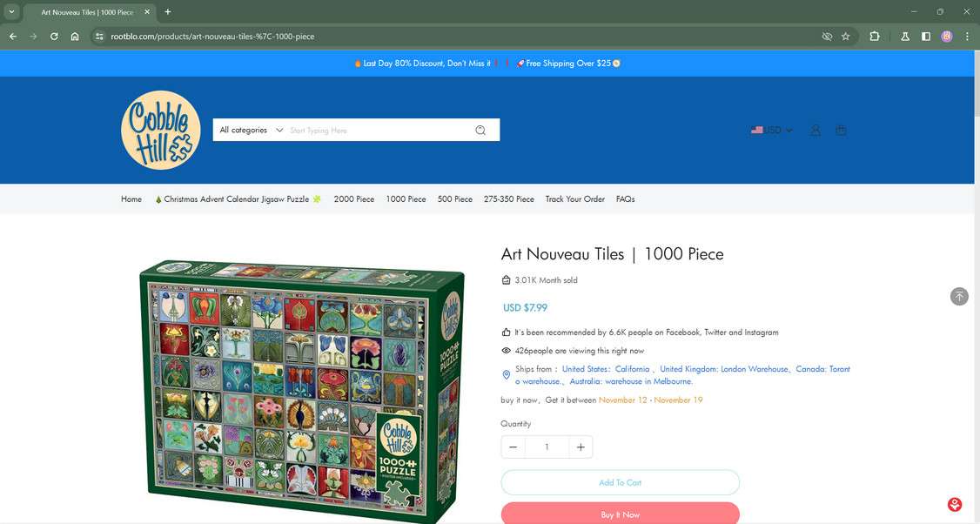Click the search magnifier icon
This screenshot has height=524, width=980.
point(480,130)
